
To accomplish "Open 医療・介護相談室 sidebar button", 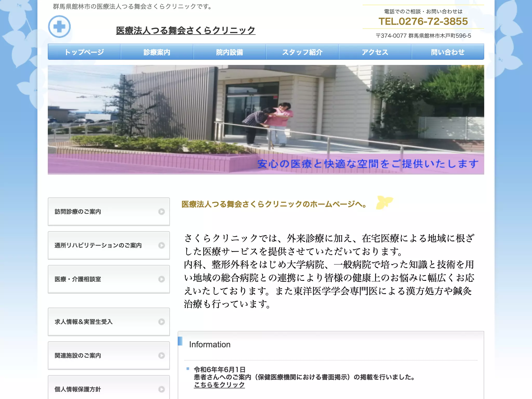I will tap(109, 279).
